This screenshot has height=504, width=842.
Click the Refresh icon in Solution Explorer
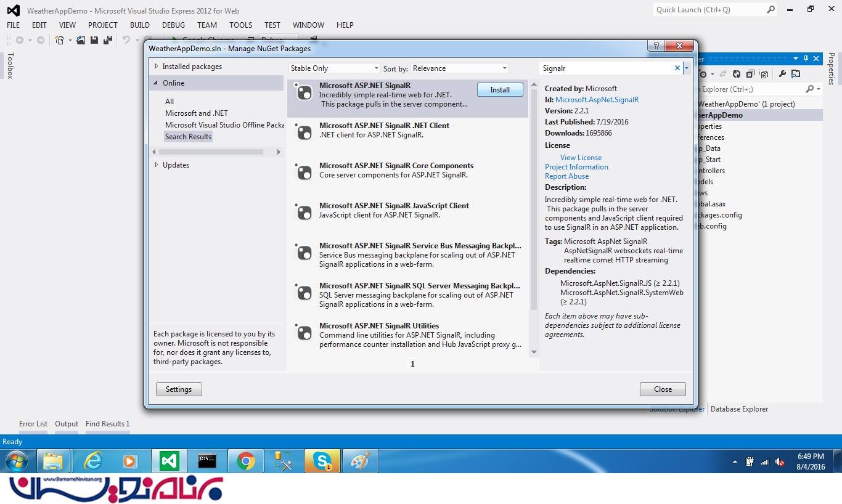coord(737,74)
